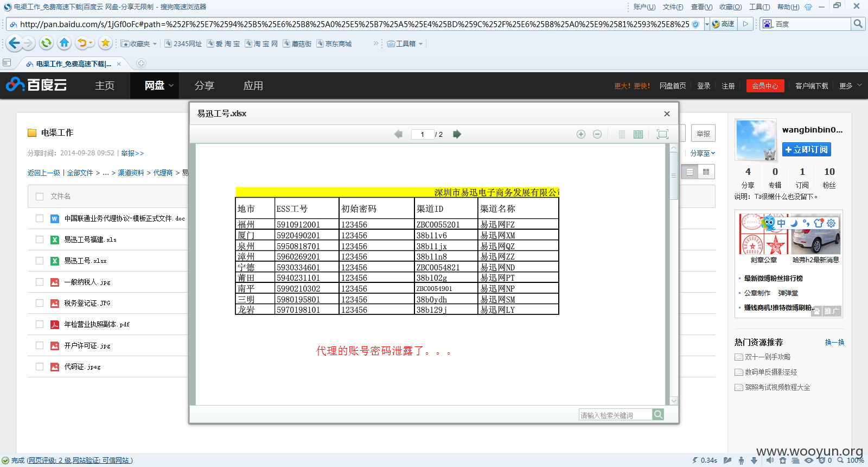Open the 分享至 dropdown
The image size is (868, 467).
(703, 153)
